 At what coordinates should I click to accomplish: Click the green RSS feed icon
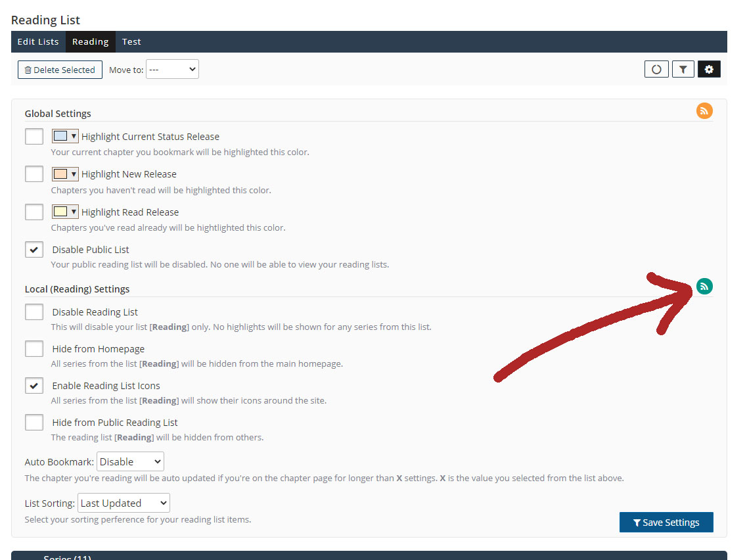coord(704,287)
